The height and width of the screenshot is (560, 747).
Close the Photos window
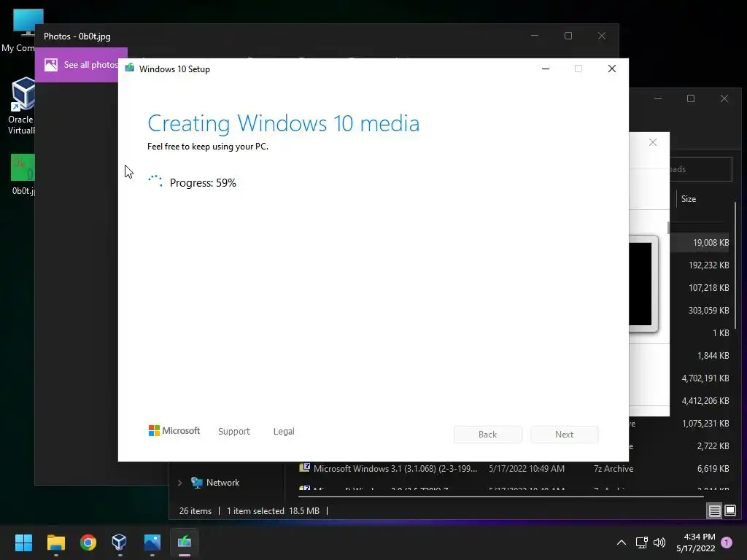pyautogui.click(x=602, y=36)
